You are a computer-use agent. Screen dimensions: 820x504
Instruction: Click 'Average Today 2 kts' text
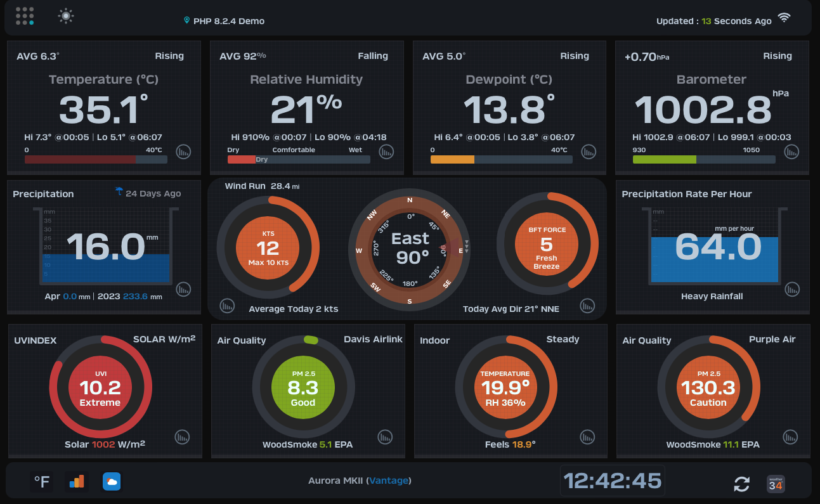[x=294, y=309]
